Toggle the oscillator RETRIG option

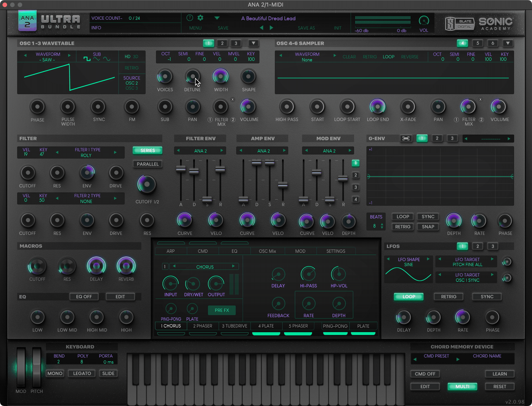(131, 68)
